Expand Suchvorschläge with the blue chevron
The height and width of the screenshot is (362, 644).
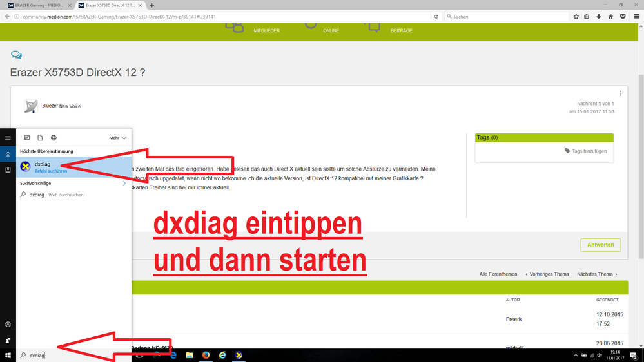(124, 184)
